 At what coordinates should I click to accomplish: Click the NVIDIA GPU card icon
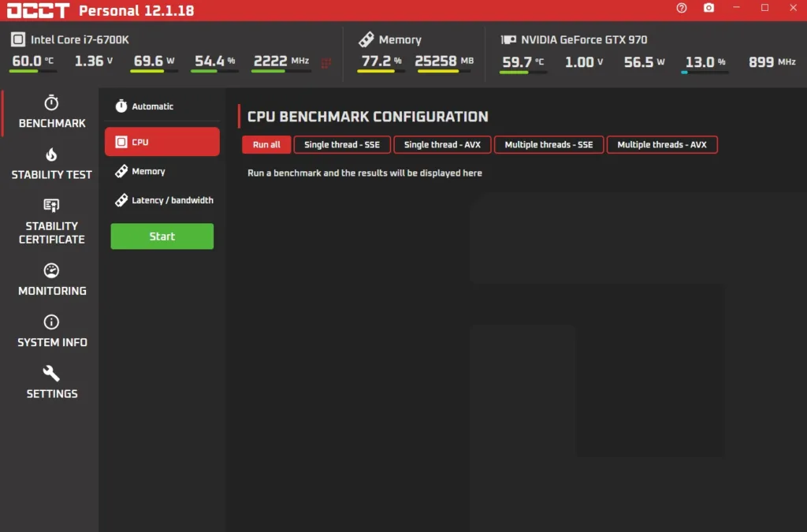pos(508,39)
